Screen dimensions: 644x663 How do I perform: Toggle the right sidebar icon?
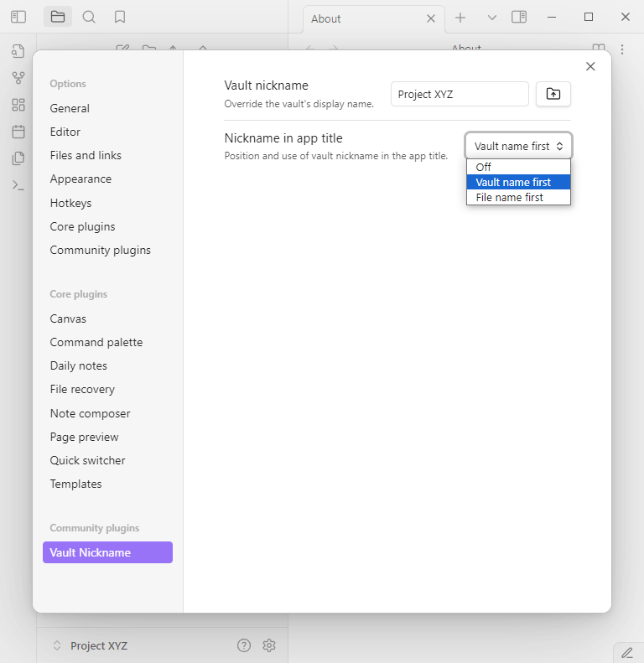(519, 17)
